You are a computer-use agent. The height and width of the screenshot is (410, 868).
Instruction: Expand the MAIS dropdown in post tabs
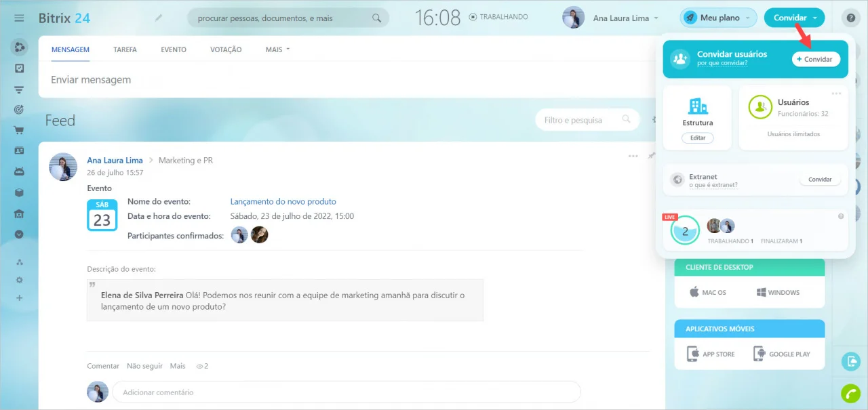pyautogui.click(x=277, y=49)
